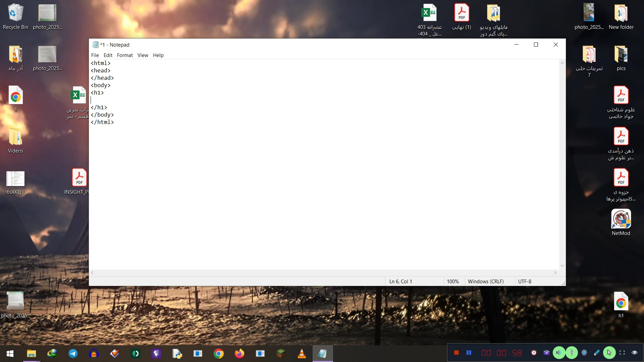Select the pencil drawing tool in recorder
Image resolution: width=644 pixels, height=362 pixels.
pos(597,353)
